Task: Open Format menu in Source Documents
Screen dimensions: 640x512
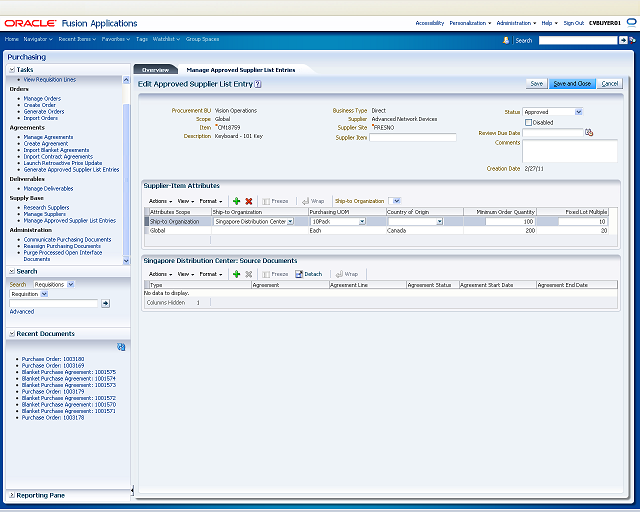Action: [x=211, y=274]
